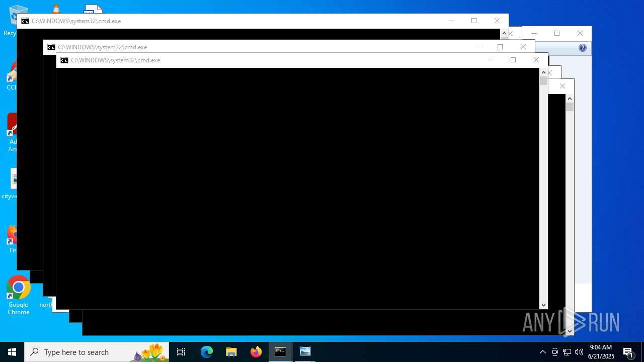The height and width of the screenshot is (362, 644).
Task: Minimize the back cmd.exe window
Action: point(451,21)
